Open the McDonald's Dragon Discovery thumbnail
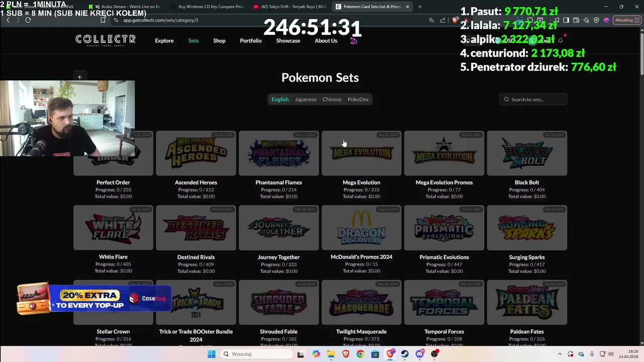The image size is (644, 362). pyautogui.click(x=361, y=228)
